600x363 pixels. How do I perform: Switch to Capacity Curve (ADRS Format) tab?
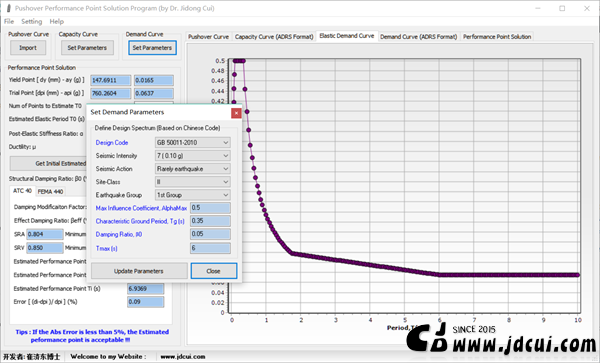pyautogui.click(x=274, y=37)
